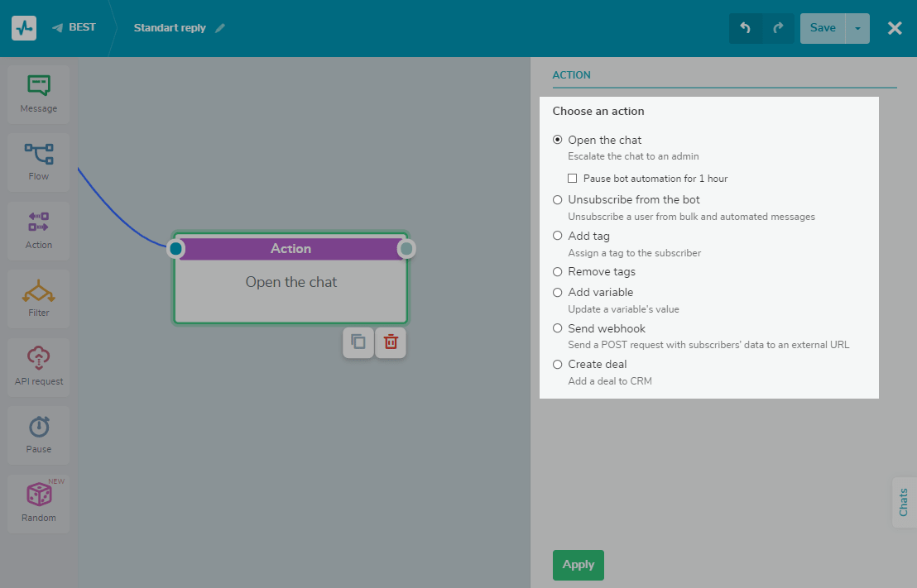Click 'Escalate the chat to an admin' description
This screenshot has height=588, width=917.
(633, 156)
